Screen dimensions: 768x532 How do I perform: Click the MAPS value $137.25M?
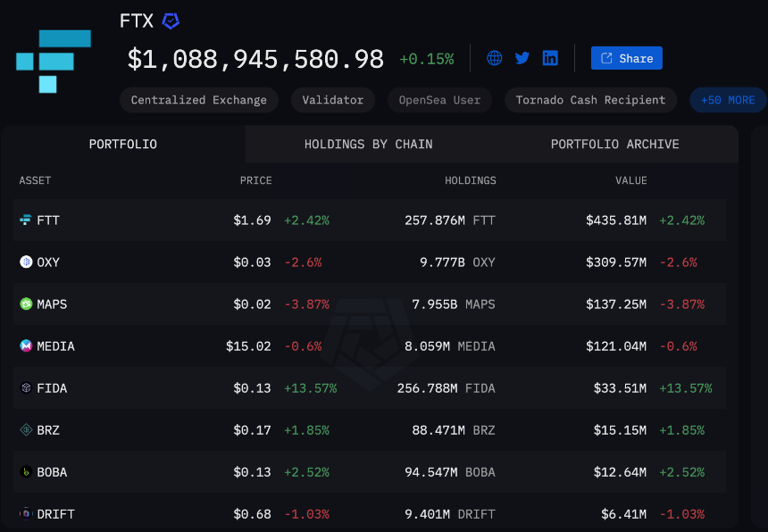616,304
